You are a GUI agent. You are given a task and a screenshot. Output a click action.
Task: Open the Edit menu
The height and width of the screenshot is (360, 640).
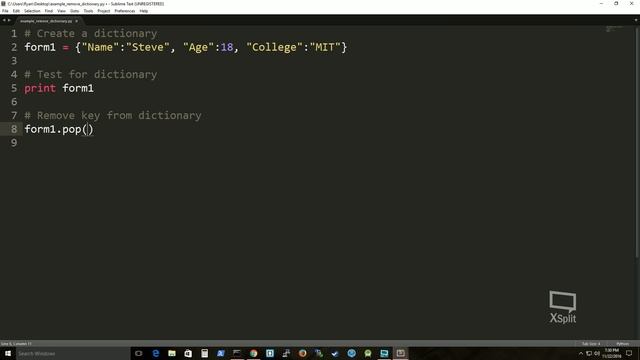point(16,11)
